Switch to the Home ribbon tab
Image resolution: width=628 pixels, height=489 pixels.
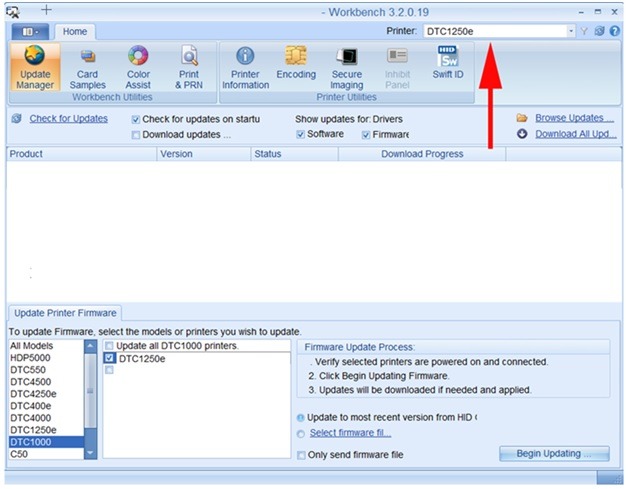75,31
